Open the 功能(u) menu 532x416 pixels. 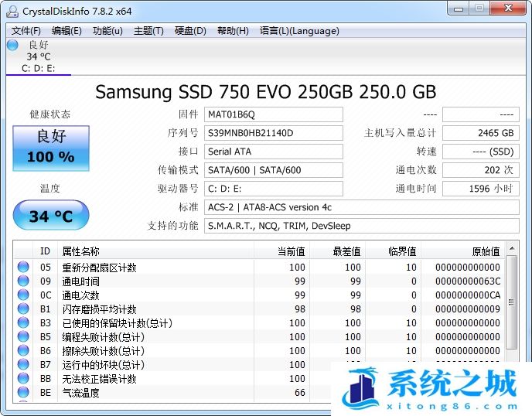(x=107, y=31)
